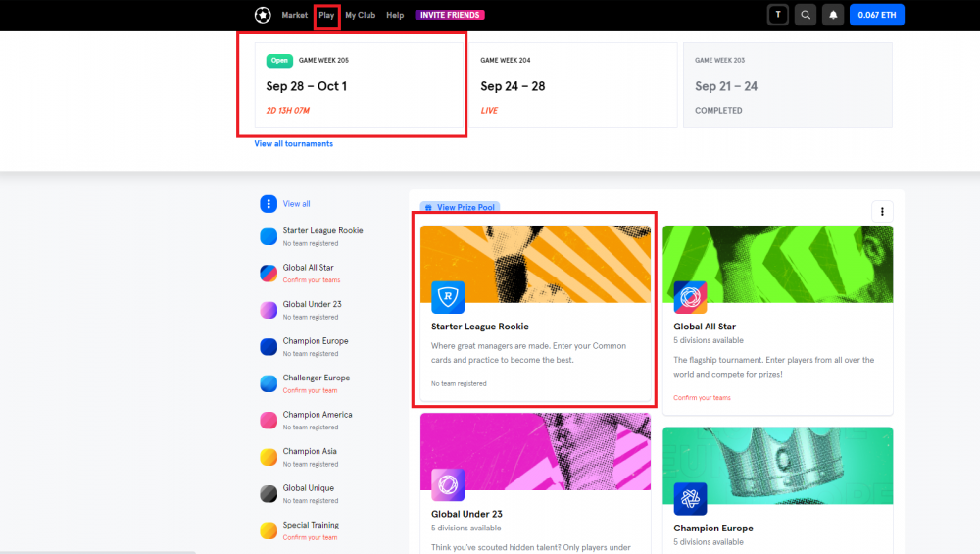Click Confirm your teams under sidebar Global All Star
Viewport: 980px width, 554px height.
pos(312,280)
